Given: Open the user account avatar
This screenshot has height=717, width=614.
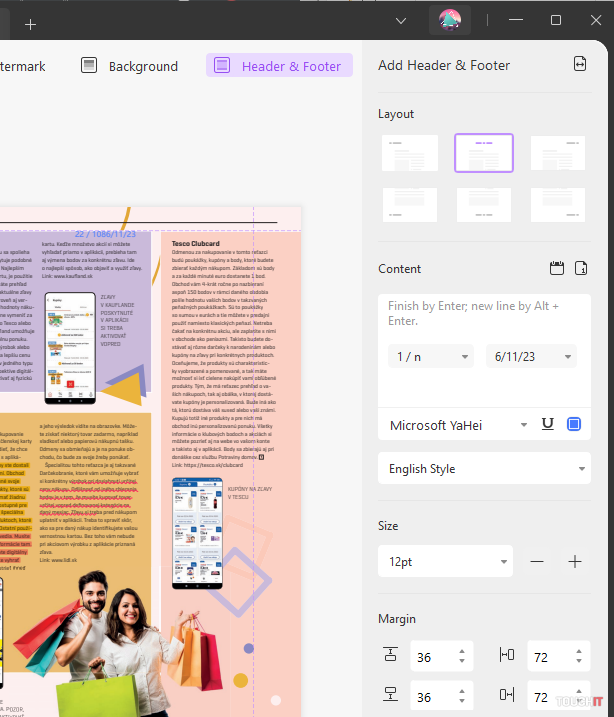Looking at the screenshot, I should click(x=450, y=20).
